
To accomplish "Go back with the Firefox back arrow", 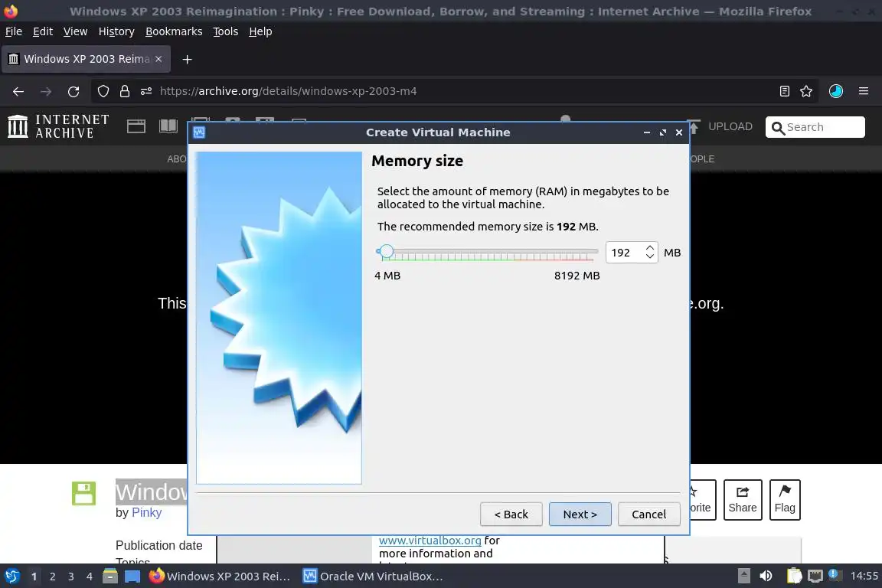I will point(18,91).
